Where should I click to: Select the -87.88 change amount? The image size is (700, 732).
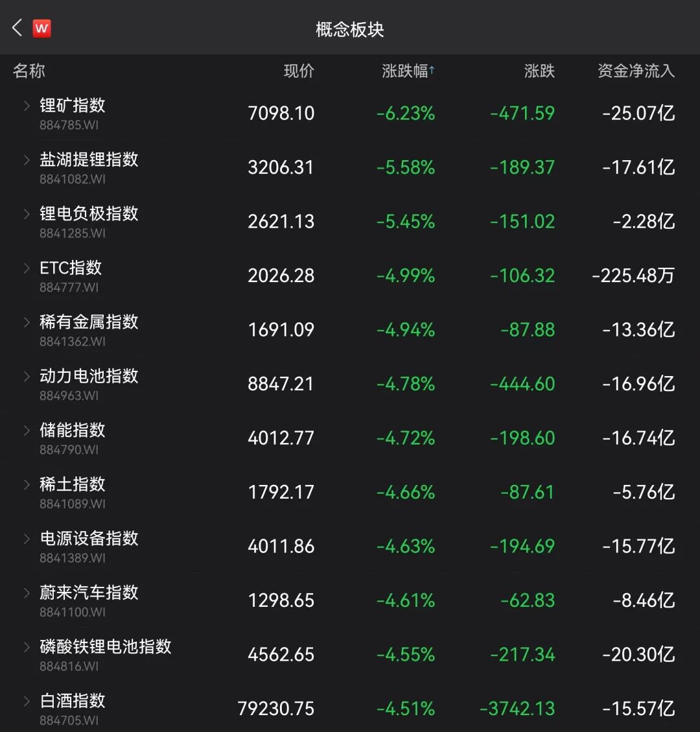(528, 330)
